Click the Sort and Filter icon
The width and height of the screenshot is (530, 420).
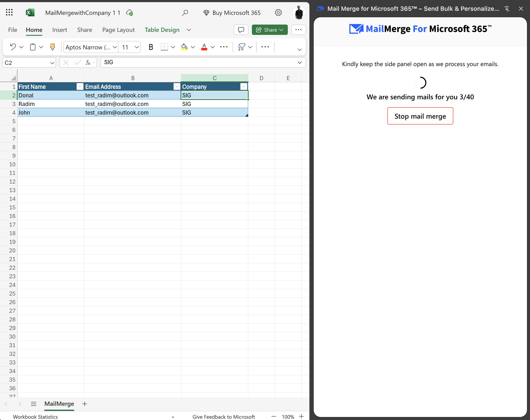pos(241,47)
